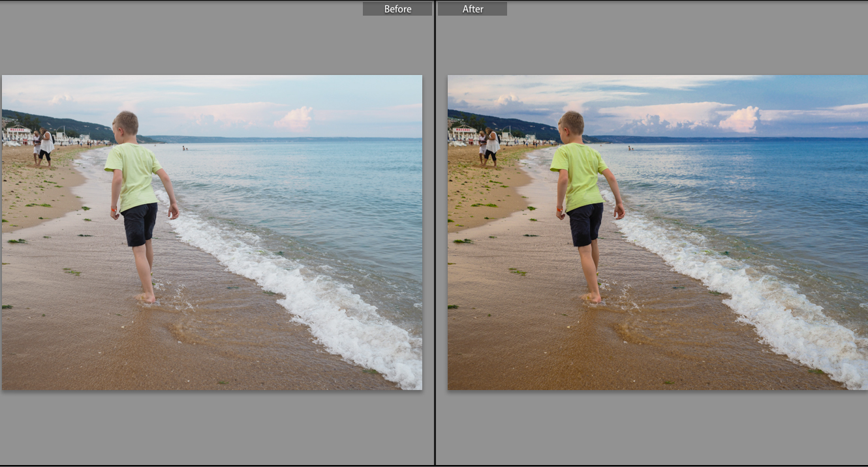Image resolution: width=868 pixels, height=467 pixels.
Task: Click the boy's feet in the Before photo
Action: [x=147, y=298]
